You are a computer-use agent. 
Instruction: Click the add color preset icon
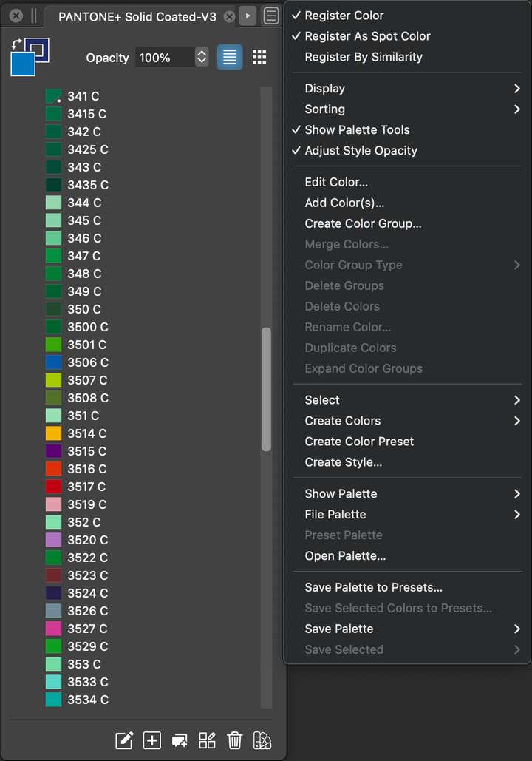[x=180, y=740]
